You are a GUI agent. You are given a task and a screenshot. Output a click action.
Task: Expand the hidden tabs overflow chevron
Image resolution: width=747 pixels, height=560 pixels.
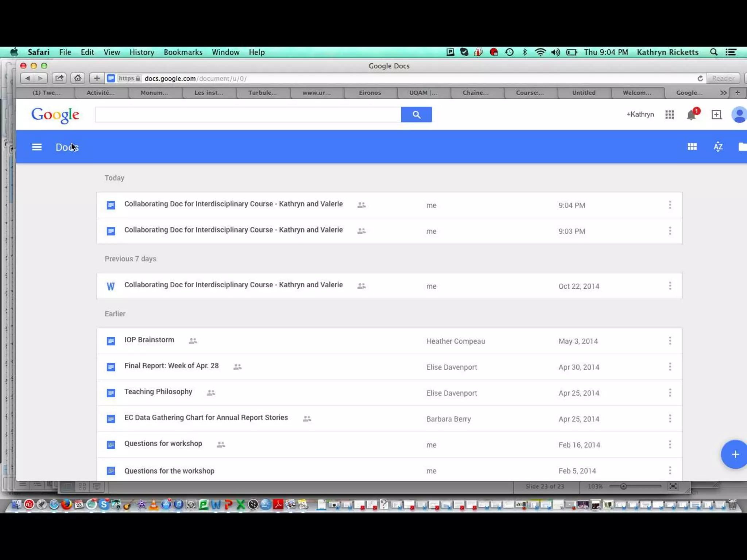(x=723, y=93)
